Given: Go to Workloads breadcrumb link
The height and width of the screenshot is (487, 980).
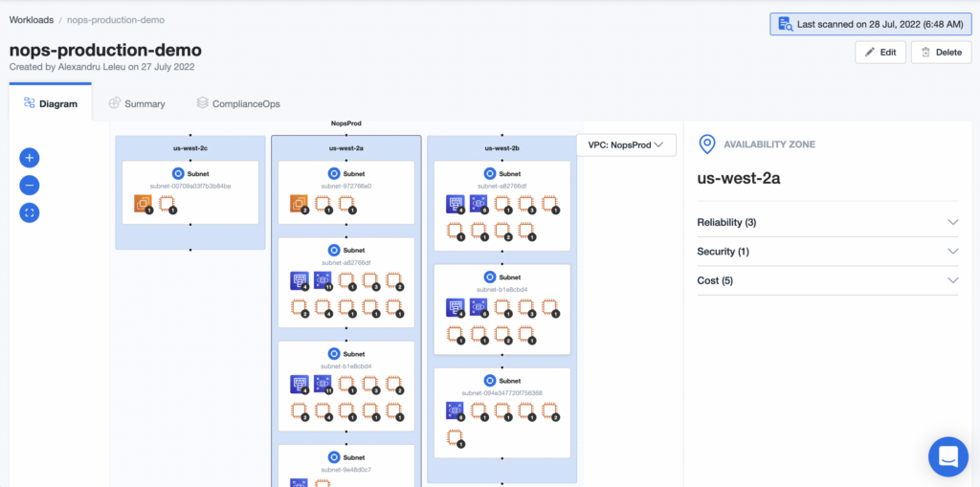Looking at the screenshot, I should (32, 20).
